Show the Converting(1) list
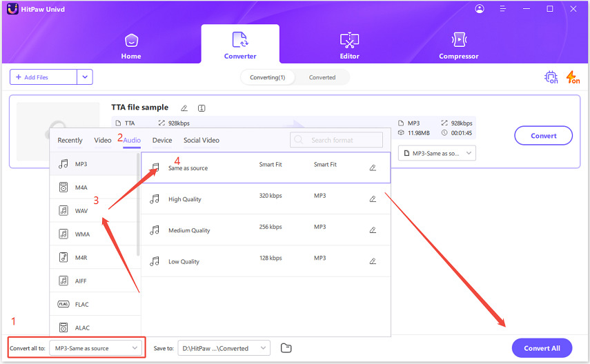Viewport: 590px width, 364px height. click(x=268, y=77)
